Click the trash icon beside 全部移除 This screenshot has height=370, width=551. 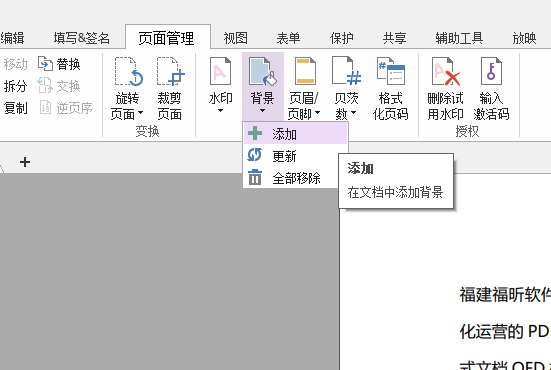(x=255, y=177)
